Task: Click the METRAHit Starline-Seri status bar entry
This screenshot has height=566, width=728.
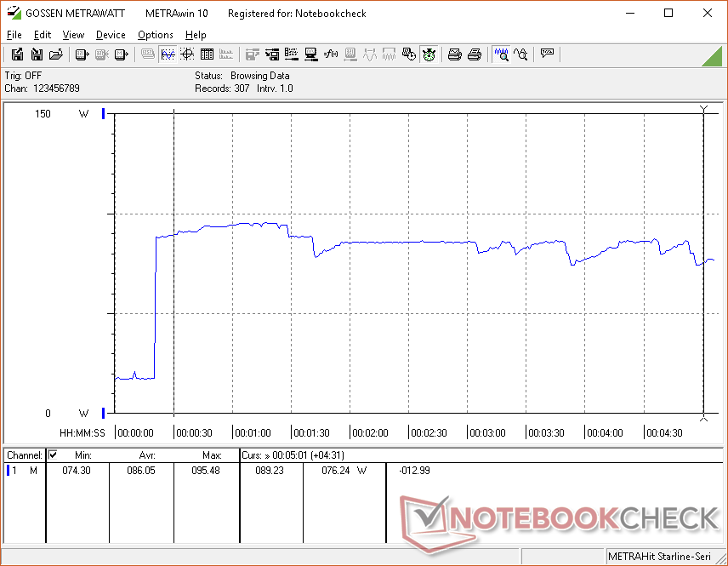Action: [659, 557]
